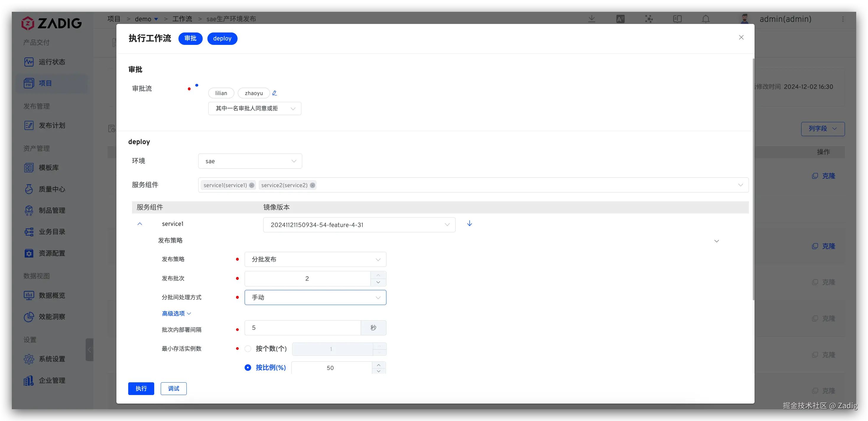Select the 按个数(个) radio option
Screen dimensions: 868x421
(x=248, y=349)
